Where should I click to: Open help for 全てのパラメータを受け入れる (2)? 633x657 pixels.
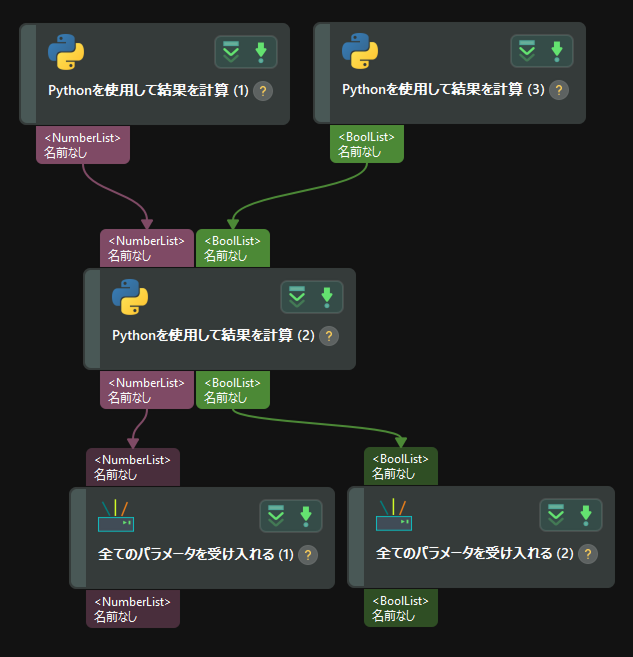click(x=588, y=554)
